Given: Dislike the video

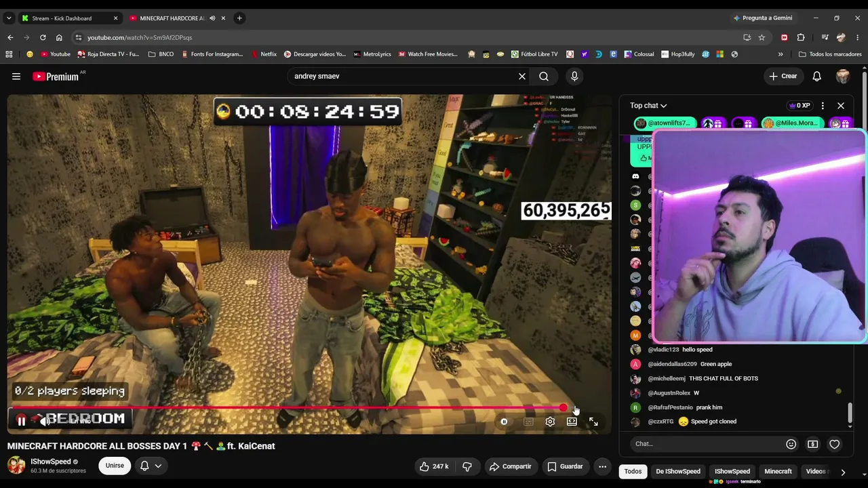Looking at the screenshot, I should [x=467, y=466].
